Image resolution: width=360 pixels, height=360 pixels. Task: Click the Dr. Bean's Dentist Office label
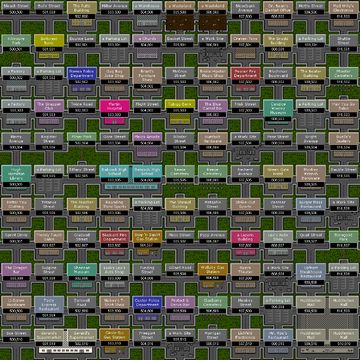click(x=278, y=8)
